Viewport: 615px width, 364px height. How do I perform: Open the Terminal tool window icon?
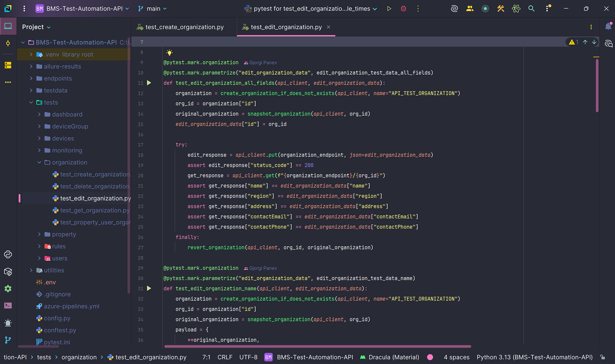tap(8, 305)
